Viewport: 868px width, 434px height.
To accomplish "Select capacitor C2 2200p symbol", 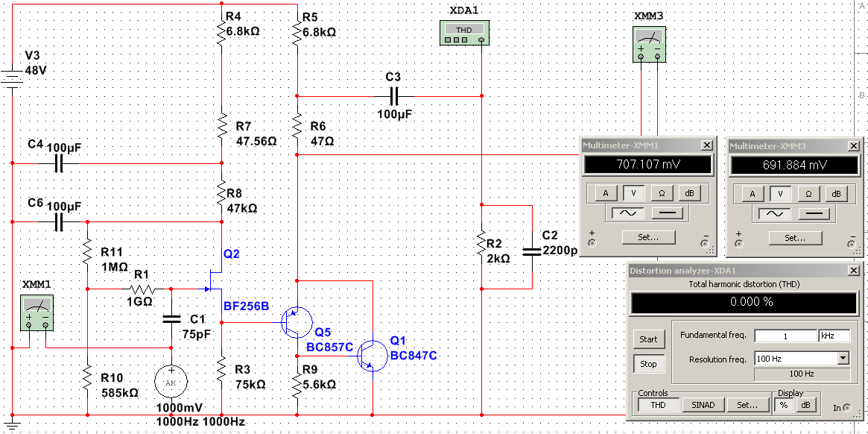I will click(533, 251).
